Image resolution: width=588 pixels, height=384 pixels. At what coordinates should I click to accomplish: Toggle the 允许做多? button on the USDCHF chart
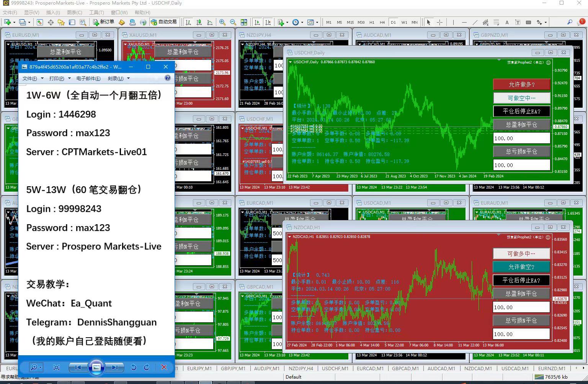(521, 84)
